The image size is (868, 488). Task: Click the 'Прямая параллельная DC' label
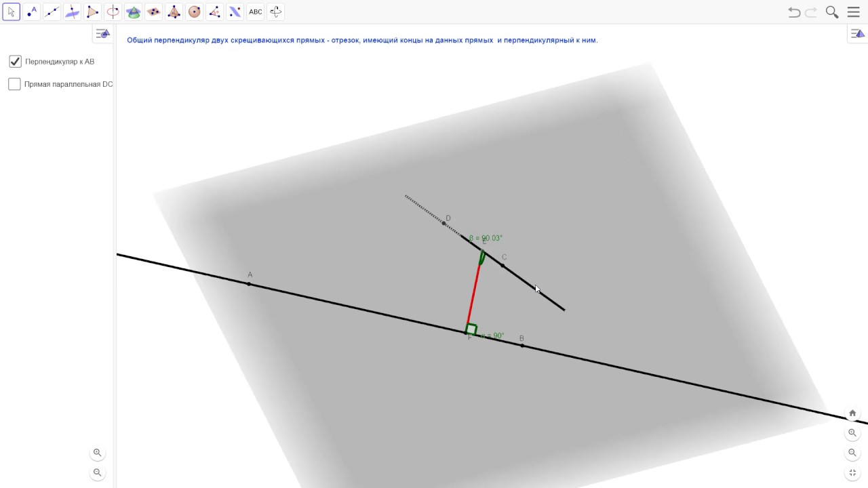[x=68, y=84]
